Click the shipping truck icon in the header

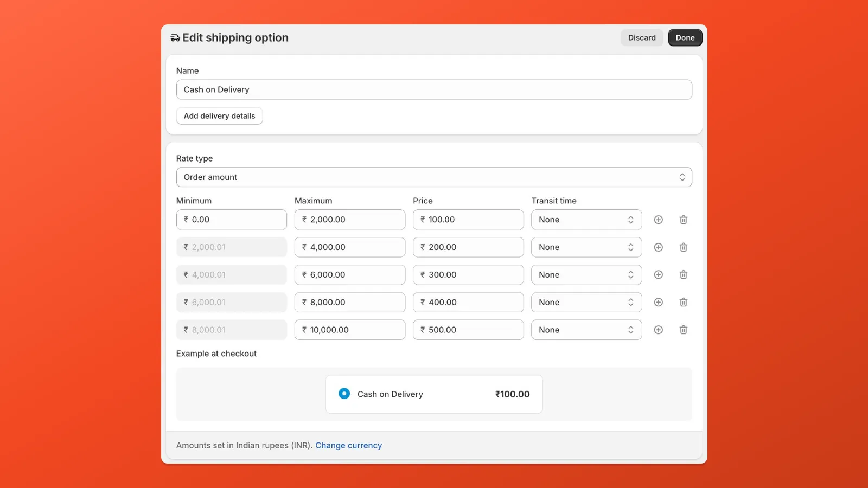tap(175, 37)
